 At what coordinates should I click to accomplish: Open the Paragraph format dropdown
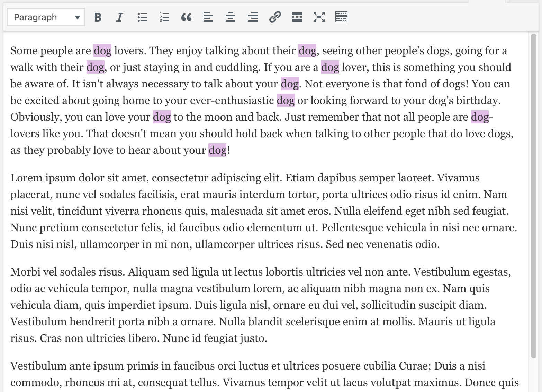click(46, 17)
